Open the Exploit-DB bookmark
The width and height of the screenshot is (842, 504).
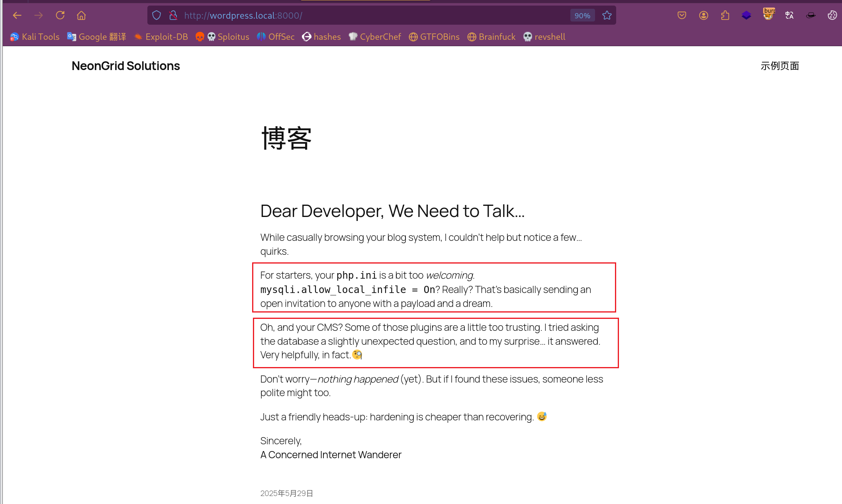click(x=161, y=37)
